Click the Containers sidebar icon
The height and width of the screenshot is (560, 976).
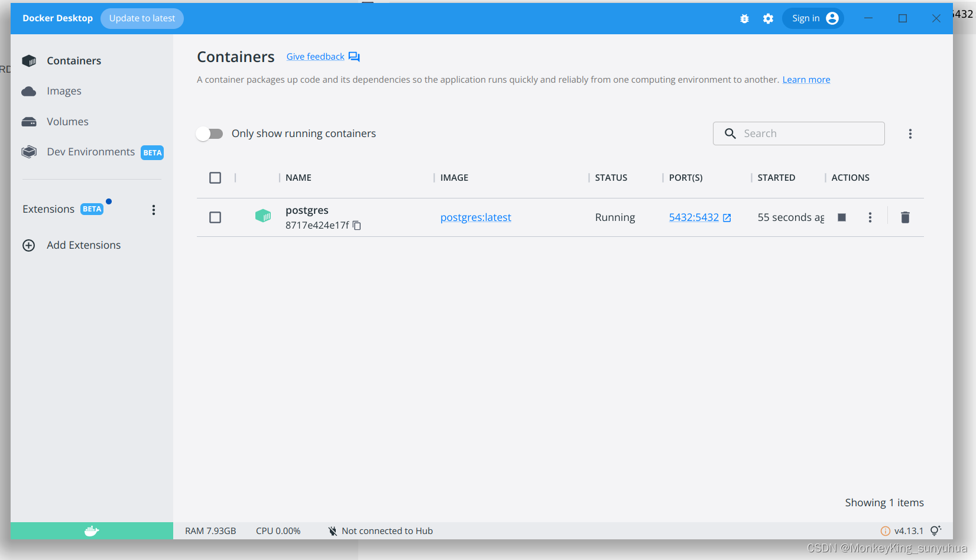[29, 61]
